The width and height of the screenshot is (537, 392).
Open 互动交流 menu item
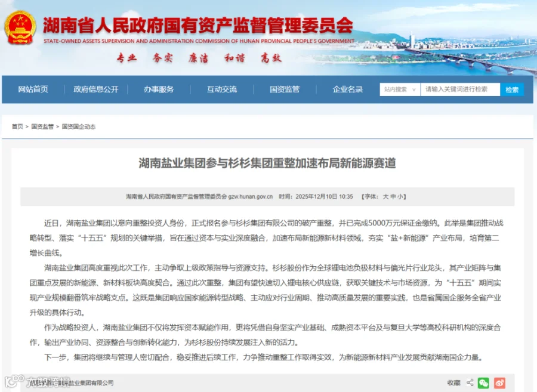[x=222, y=89]
